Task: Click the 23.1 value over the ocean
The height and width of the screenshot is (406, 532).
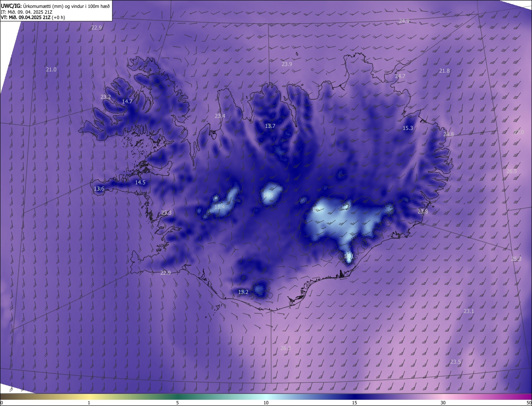Action: [469, 311]
